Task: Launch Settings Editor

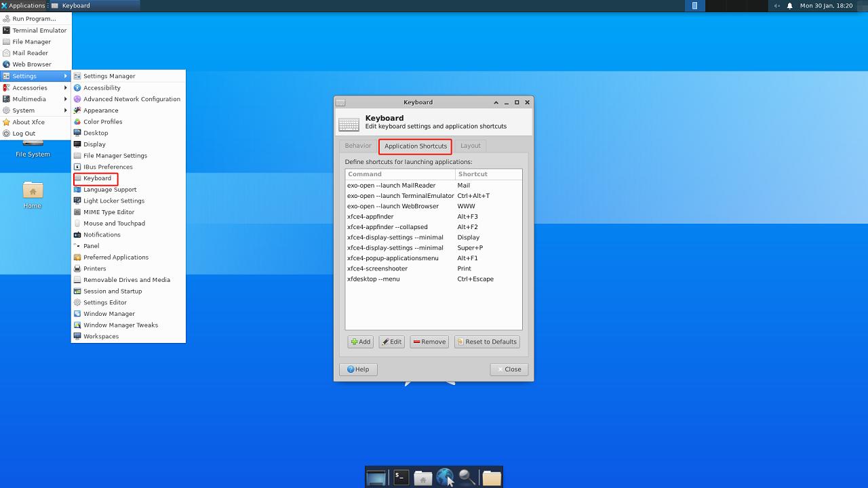Action: pyautogui.click(x=128, y=302)
